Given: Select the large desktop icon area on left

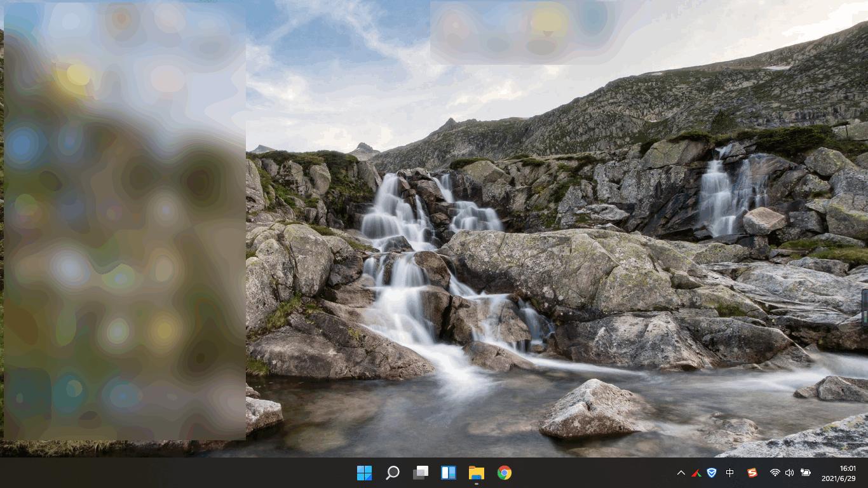Looking at the screenshot, I should point(124,222).
